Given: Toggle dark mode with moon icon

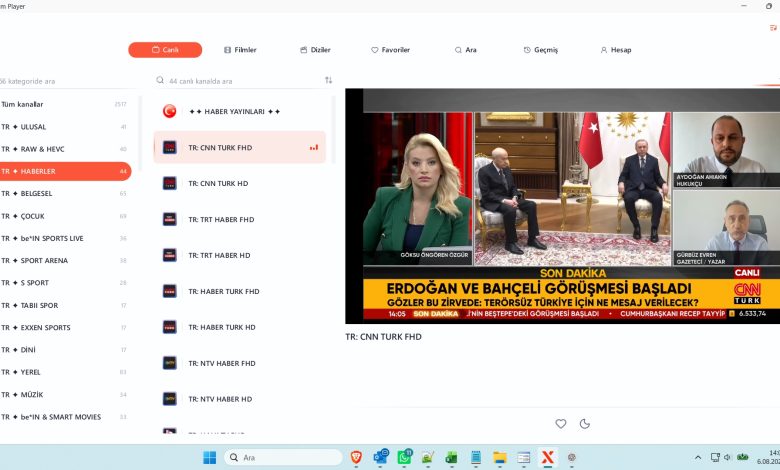Looking at the screenshot, I should tap(585, 424).
